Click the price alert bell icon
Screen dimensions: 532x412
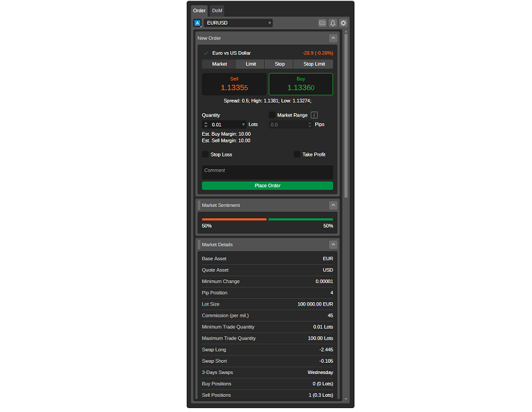[332, 23]
